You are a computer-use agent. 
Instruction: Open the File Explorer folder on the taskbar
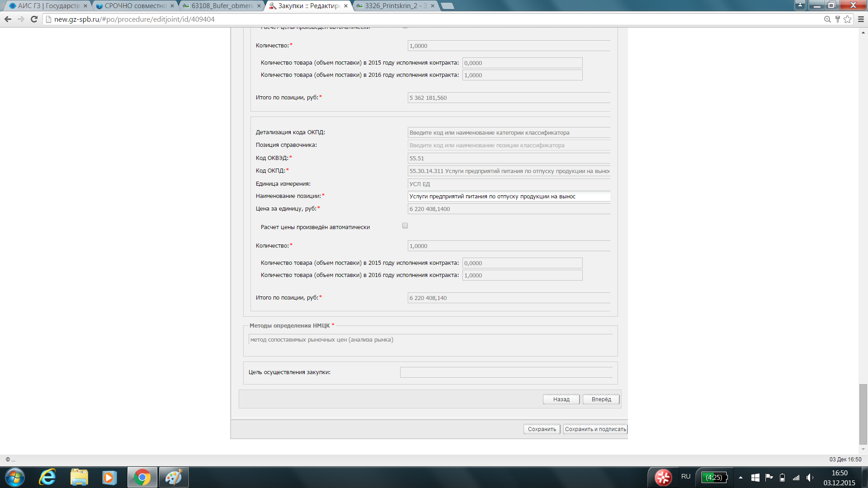(x=79, y=477)
